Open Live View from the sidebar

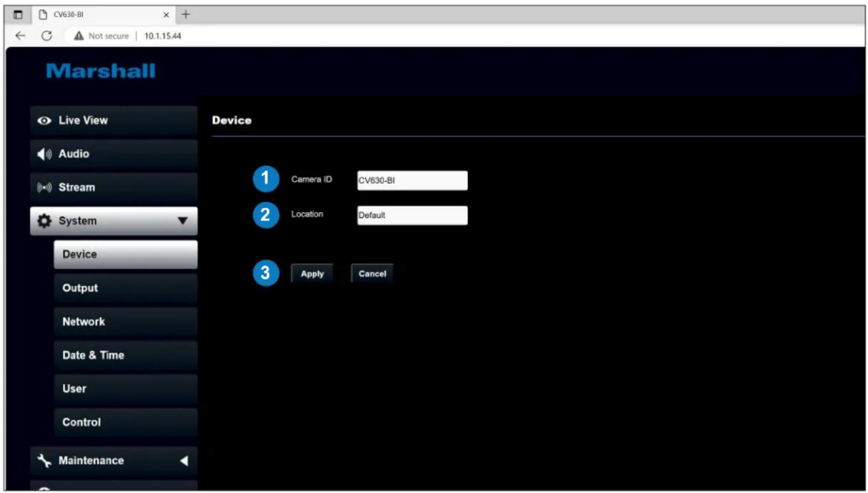(x=114, y=120)
